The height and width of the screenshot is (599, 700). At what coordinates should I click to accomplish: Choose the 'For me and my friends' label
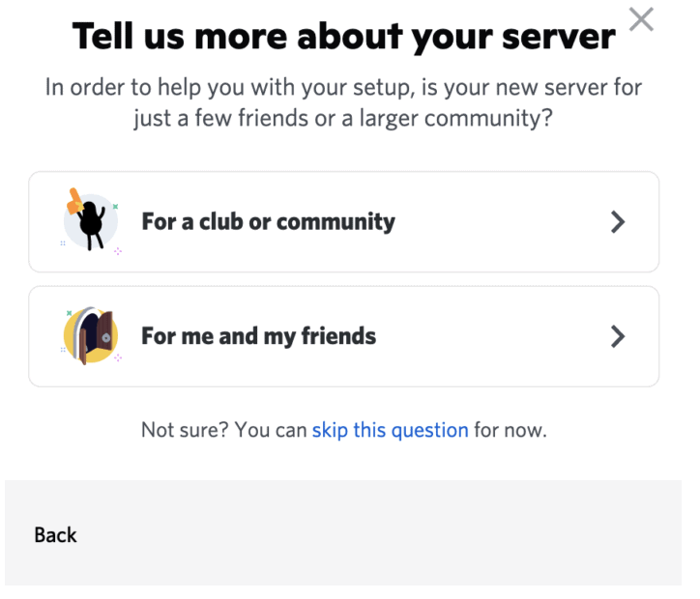pyautogui.click(x=258, y=336)
